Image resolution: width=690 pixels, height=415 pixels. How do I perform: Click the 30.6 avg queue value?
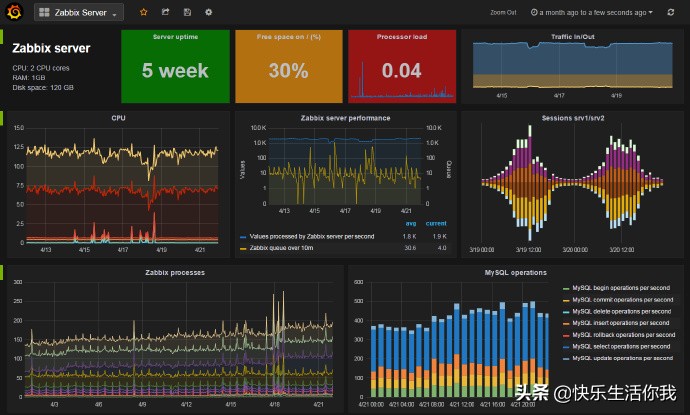(x=410, y=248)
